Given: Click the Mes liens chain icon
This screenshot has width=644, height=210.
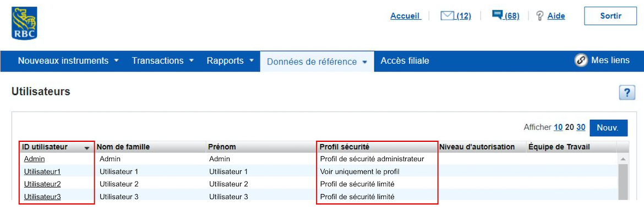Looking at the screenshot, I should (x=580, y=60).
